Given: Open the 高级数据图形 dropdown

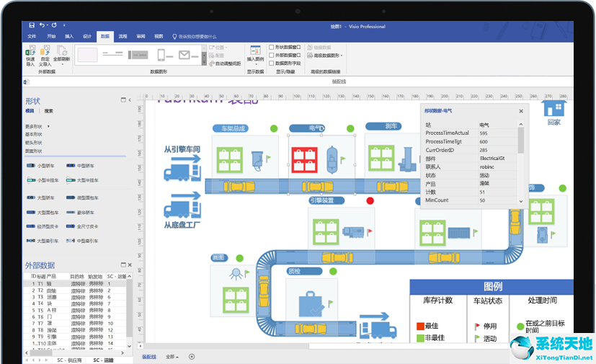Looking at the screenshot, I should [325, 56].
